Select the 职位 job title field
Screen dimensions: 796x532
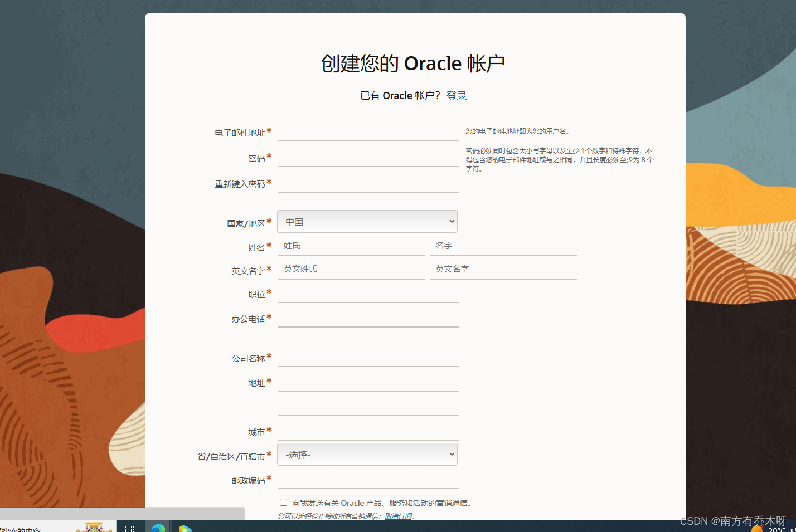pyautogui.click(x=368, y=294)
